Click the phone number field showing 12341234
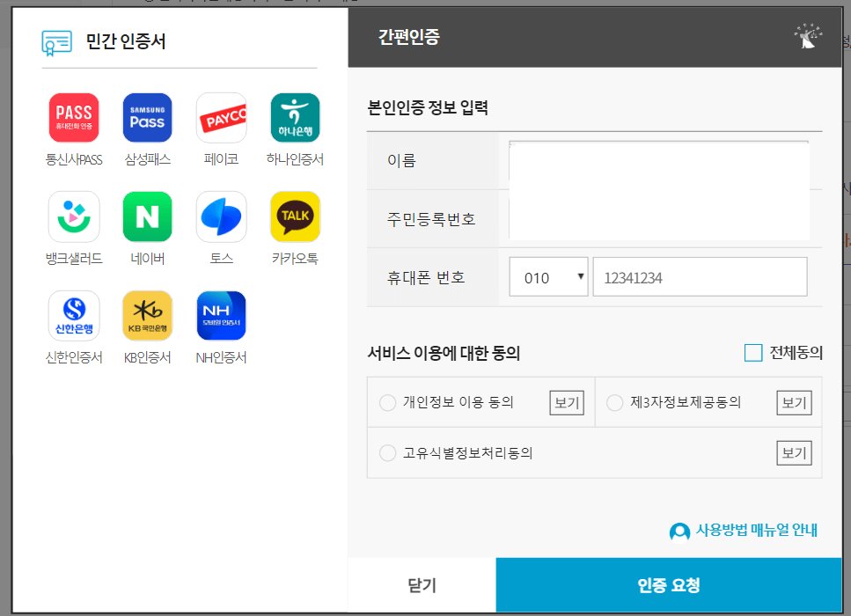The image size is (851, 616). coord(701,277)
